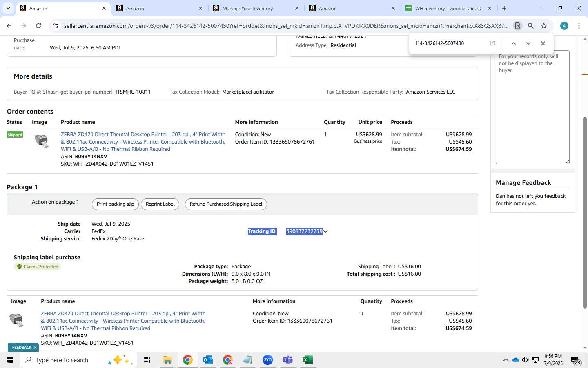Click the printer thumbnail in Package 1 list

[x=16, y=320]
